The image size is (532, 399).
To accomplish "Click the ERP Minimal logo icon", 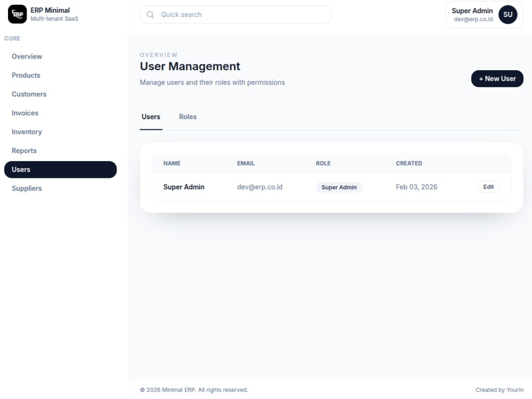I will [x=18, y=14].
